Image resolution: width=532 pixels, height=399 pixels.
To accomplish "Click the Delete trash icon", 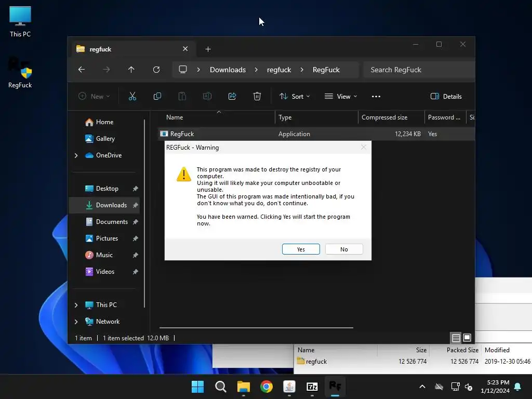I will coord(257,96).
